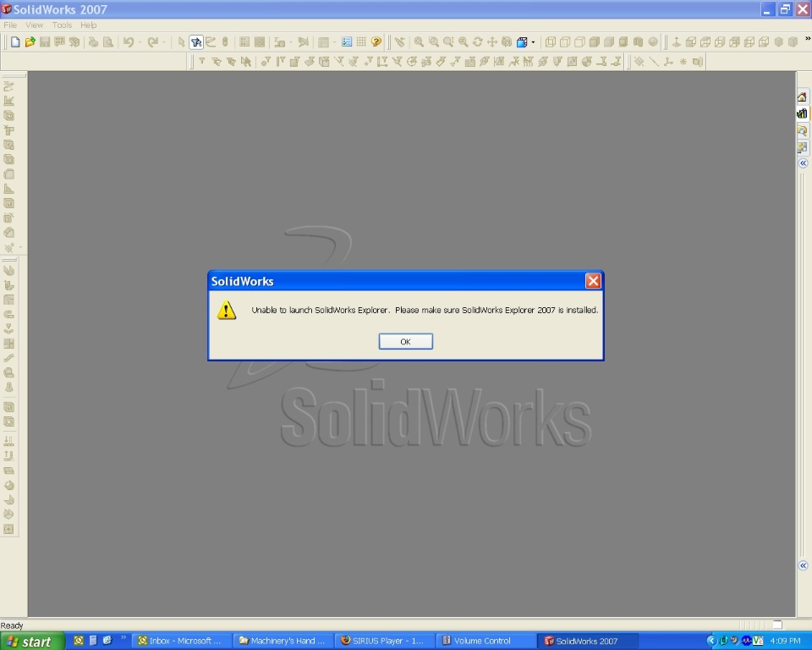812x650 pixels.
Task: Switch to the Machinery's Hand taskbar folder
Action: (x=283, y=642)
